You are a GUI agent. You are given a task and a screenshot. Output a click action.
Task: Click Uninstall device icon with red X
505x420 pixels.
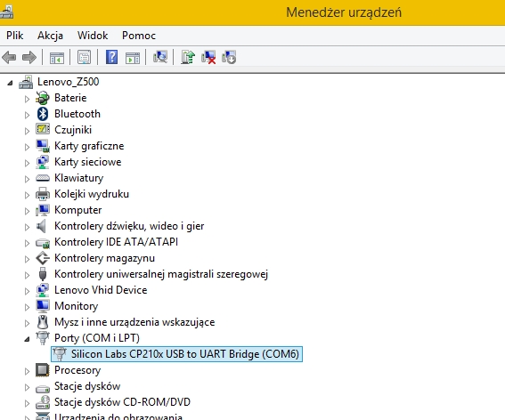coord(208,57)
